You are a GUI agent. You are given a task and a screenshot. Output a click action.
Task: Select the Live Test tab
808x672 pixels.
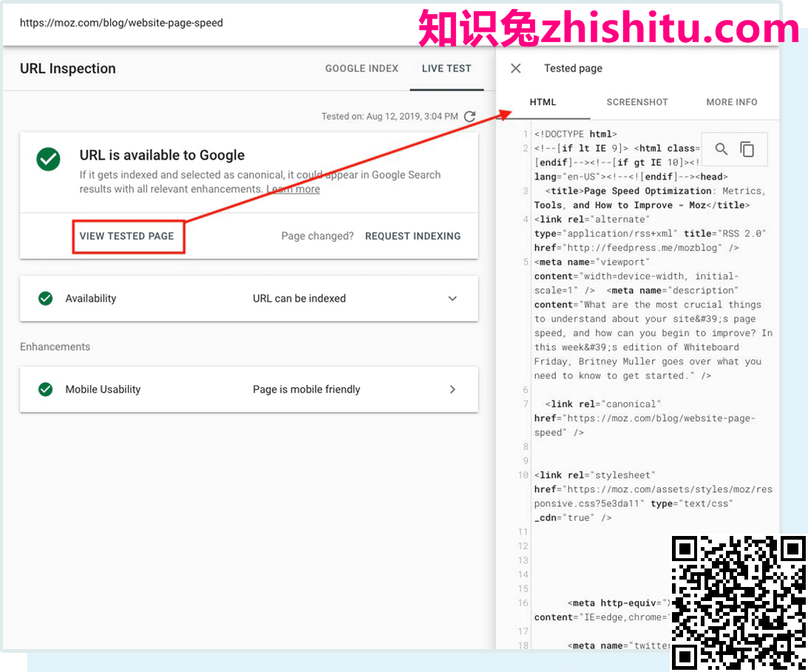click(447, 69)
